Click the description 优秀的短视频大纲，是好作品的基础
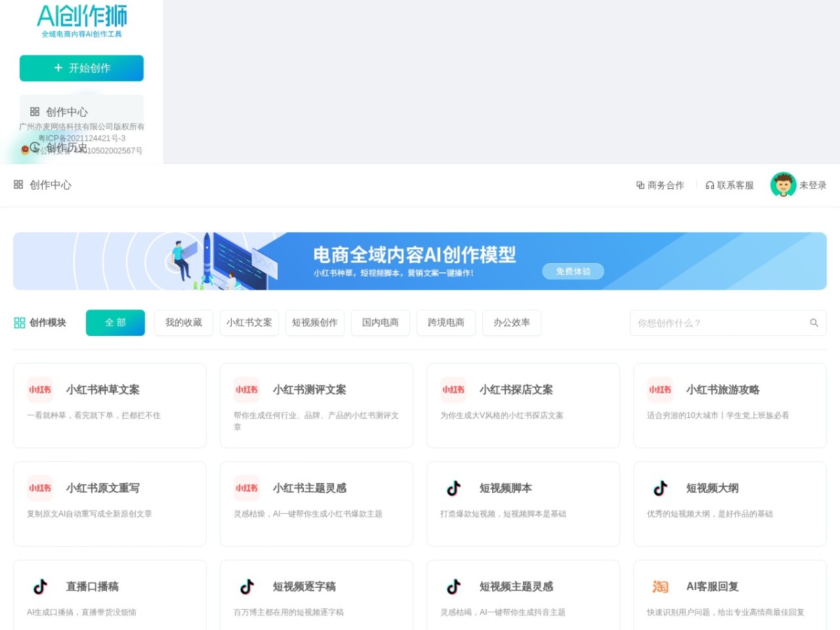Image resolution: width=840 pixels, height=630 pixels. 710,514
